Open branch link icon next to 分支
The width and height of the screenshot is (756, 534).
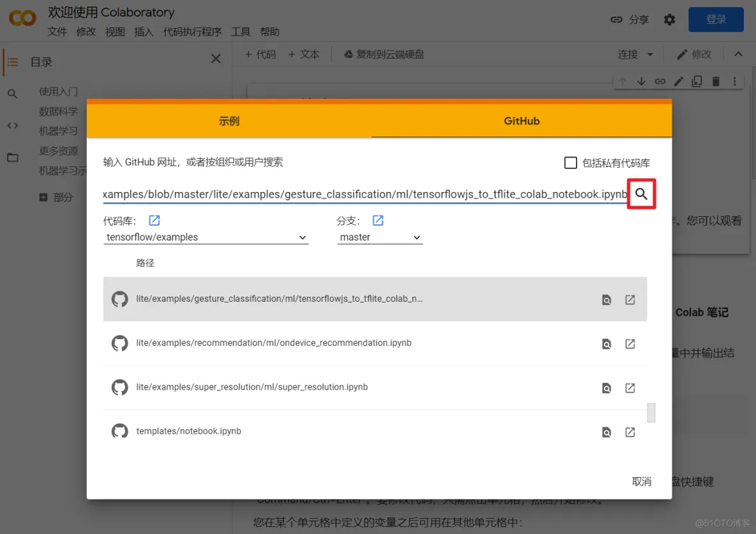378,220
